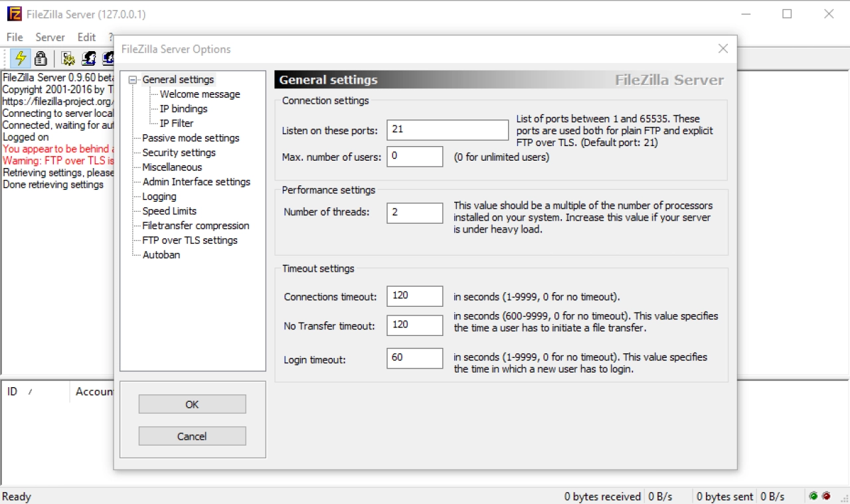Image resolution: width=850 pixels, height=504 pixels.
Task: Open server settings gear toolbar icon
Action: (x=68, y=58)
